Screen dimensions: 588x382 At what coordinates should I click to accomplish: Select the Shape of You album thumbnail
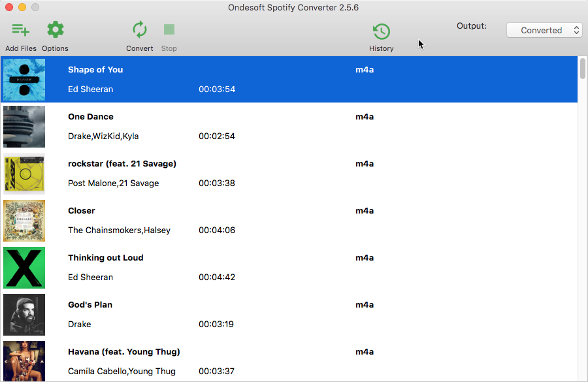(x=24, y=80)
